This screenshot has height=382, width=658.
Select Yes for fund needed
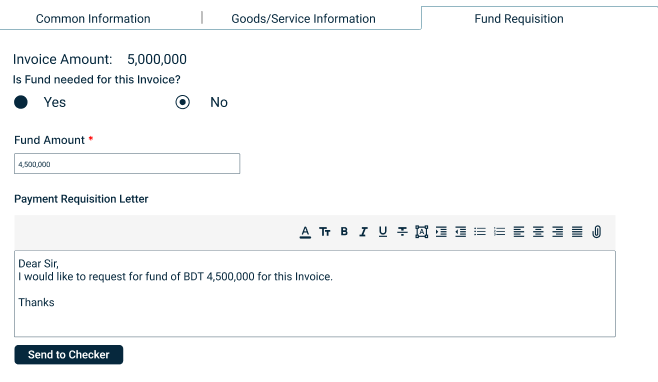coord(21,102)
